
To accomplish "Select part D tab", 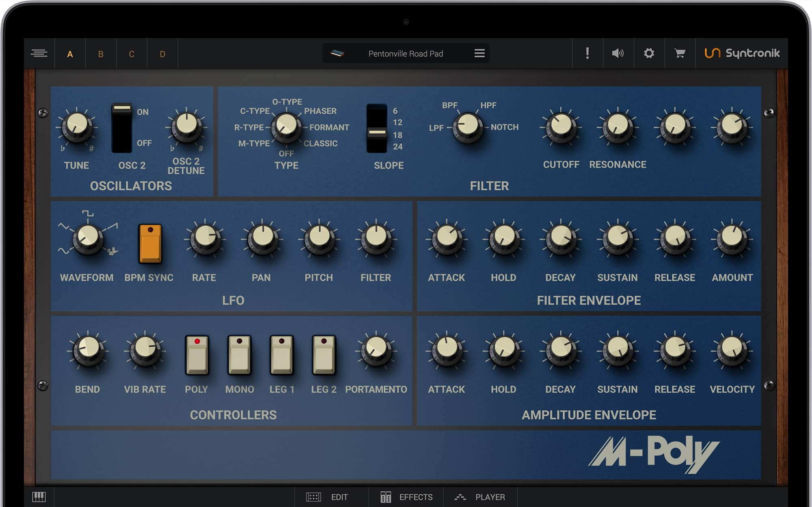I will click(x=162, y=54).
